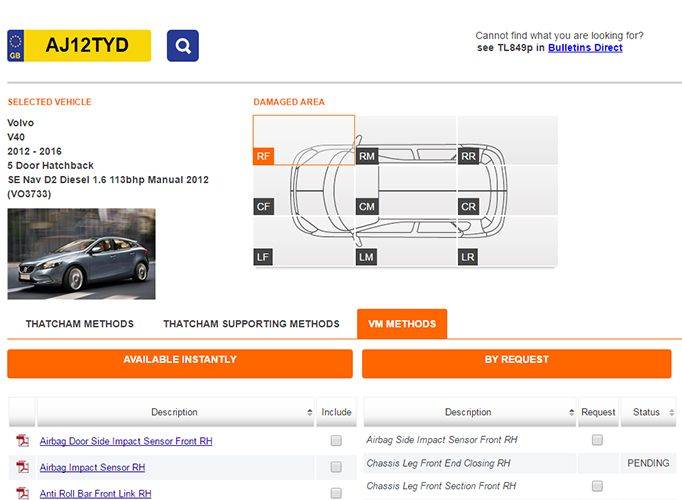Click the blue magnifier search button
Image resolution: width=682 pixels, height=500 pixels.
183,46
